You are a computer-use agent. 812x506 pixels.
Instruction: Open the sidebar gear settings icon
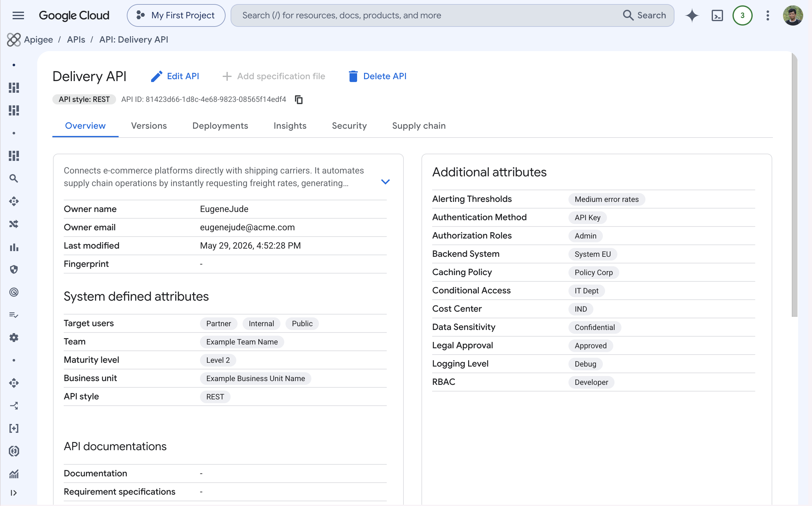(x=14, y=338)
